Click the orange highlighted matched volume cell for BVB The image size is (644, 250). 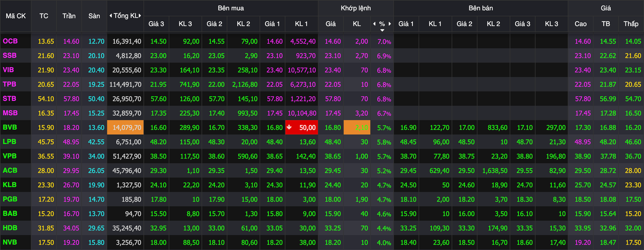tap(356, 127)
